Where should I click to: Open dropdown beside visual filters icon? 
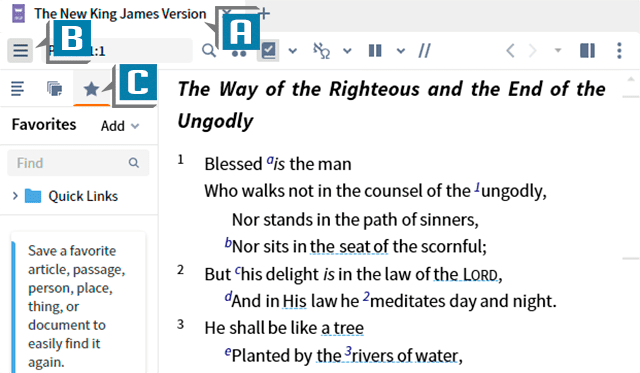click(x=293, y=51)
